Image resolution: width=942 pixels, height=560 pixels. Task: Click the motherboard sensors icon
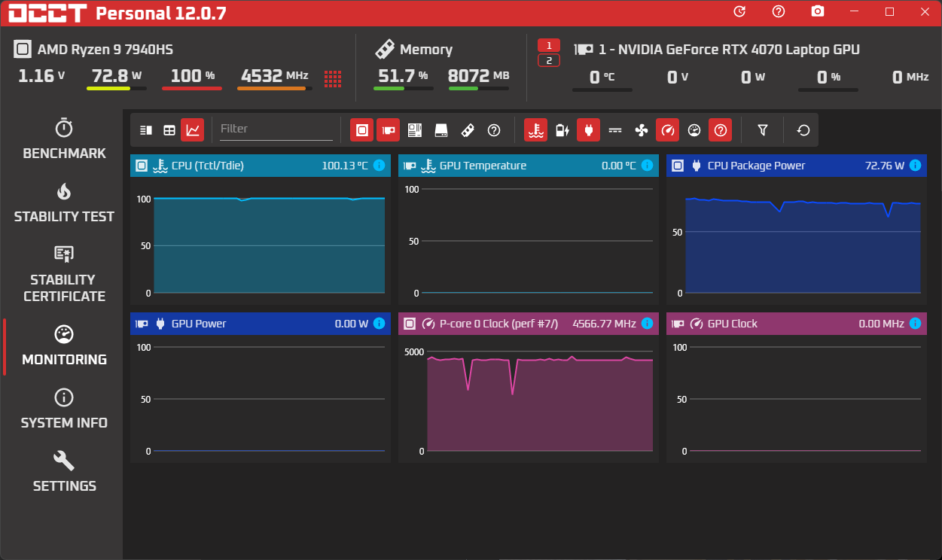click(x=414, y=129)
